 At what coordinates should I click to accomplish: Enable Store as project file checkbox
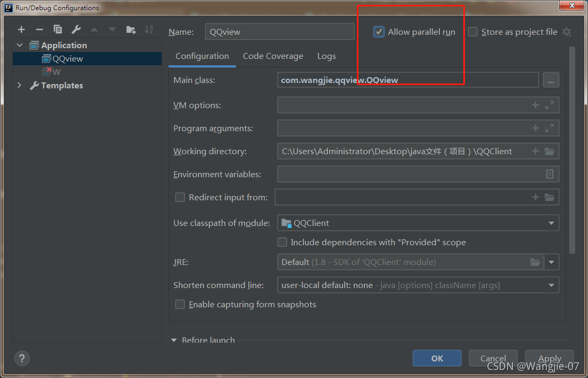pyautogui.click(x=473, y=32)
